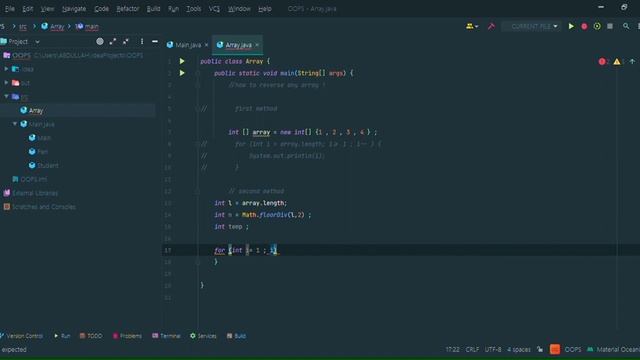Viewport: 640px width, 360px height.
Task: Click the UTF-8 encoding in status bar
Action: pyautogui.click(x=493, y=349)
